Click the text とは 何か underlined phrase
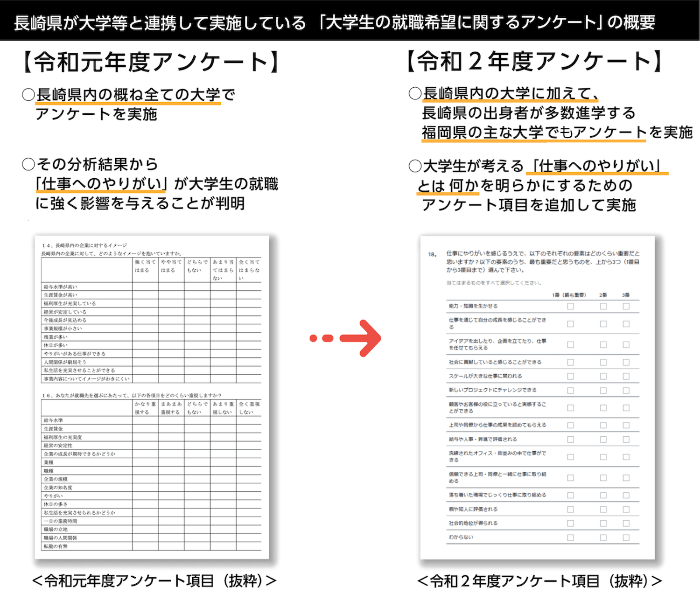700x601 pixels. pos(448,186)
